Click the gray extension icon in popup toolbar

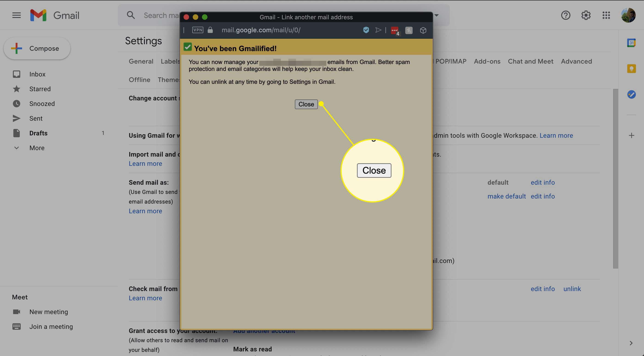click(x=409, y=30)
